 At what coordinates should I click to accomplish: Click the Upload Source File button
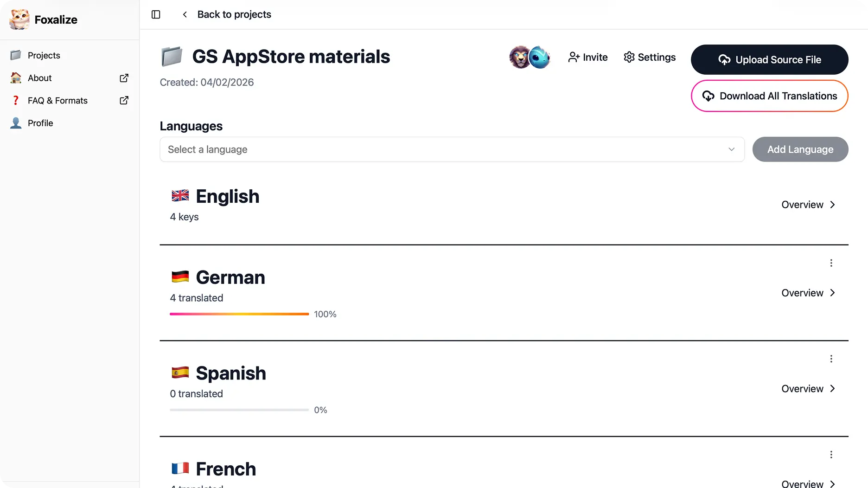(769, 59)
